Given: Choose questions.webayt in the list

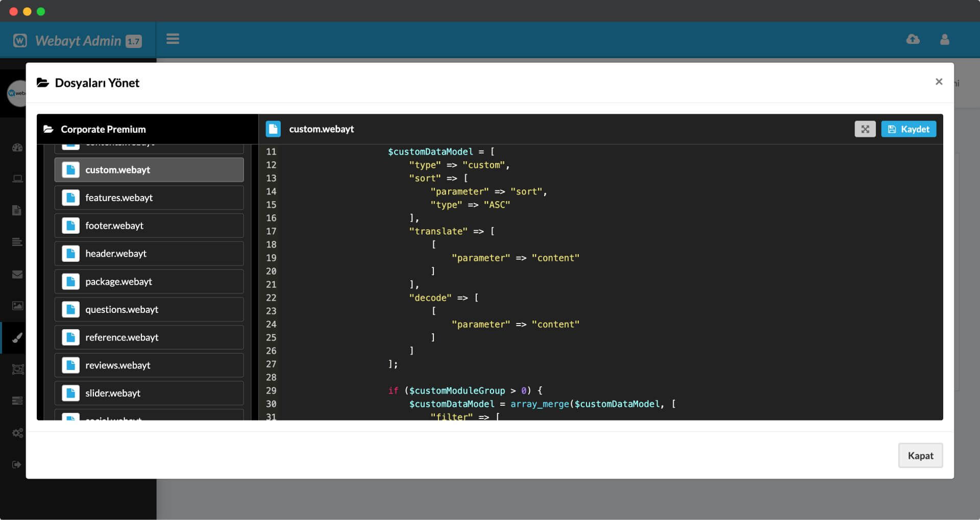Looking at the screenshot, I should 149,310.
